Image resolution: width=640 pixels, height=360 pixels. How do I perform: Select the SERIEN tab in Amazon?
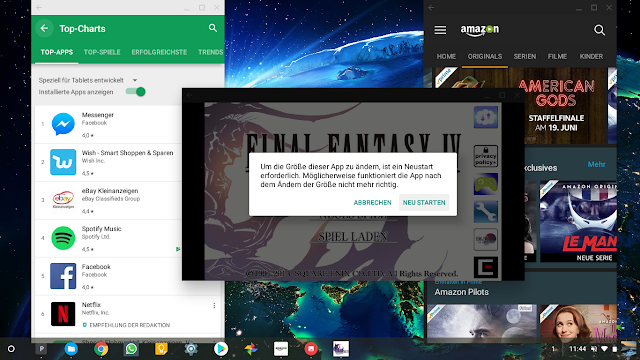(x=525, y=56)
